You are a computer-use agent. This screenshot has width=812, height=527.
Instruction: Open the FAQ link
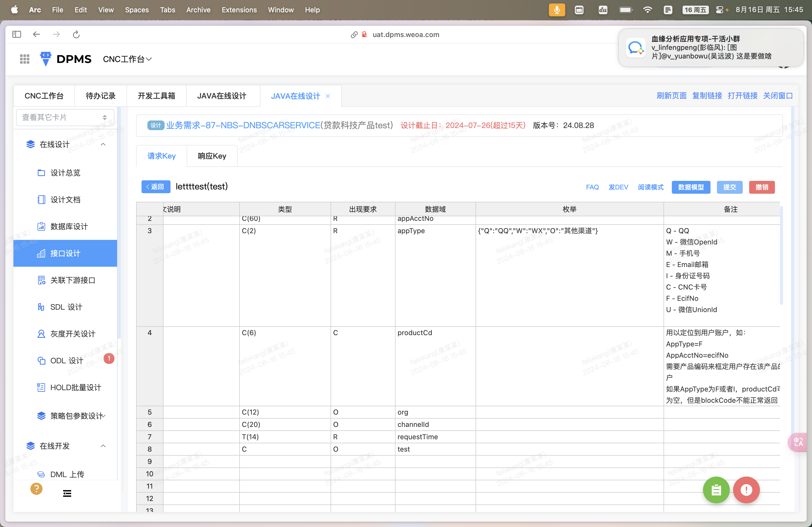click(x=592, y=187)
